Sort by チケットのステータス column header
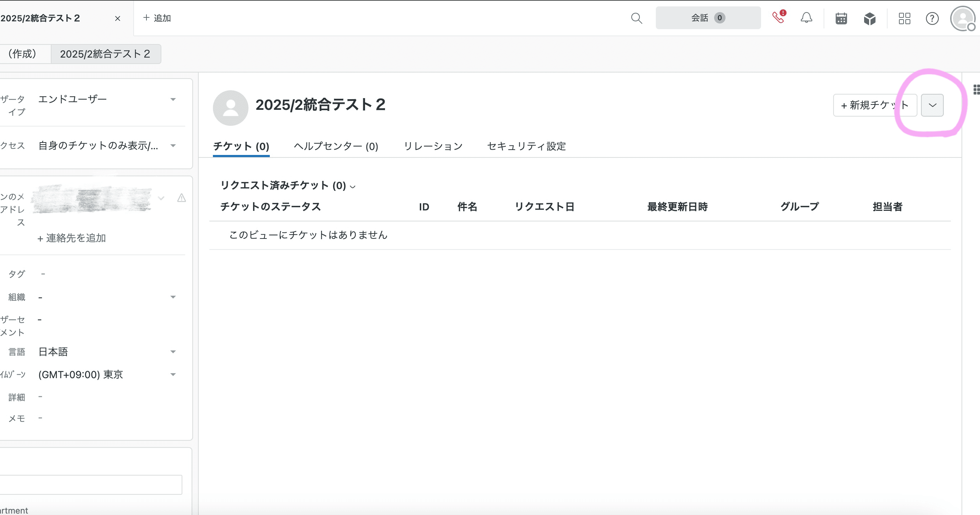 pyautogui.click(x=271, y=206)
